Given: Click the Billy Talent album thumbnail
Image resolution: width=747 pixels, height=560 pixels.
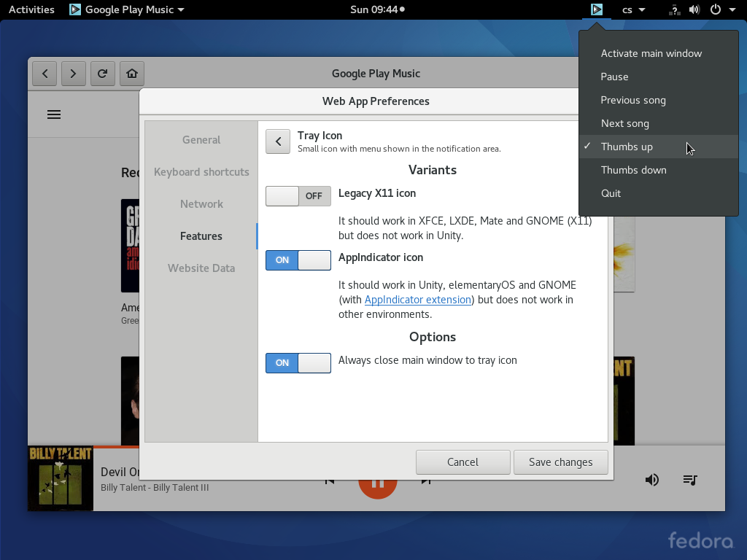Looking at the screenshot, I should pos(60,478).
